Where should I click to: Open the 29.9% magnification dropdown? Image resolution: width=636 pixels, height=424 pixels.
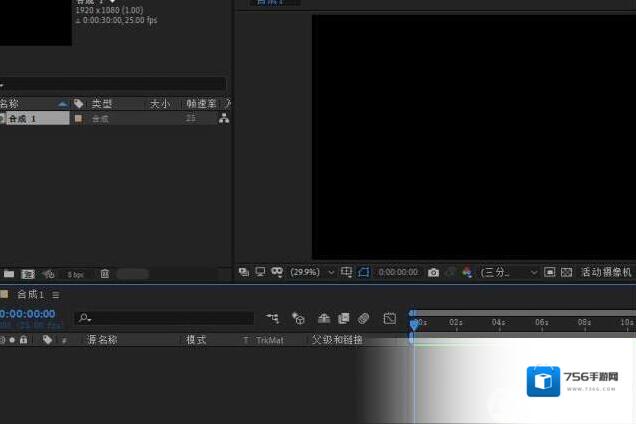(x=312, y=272)
